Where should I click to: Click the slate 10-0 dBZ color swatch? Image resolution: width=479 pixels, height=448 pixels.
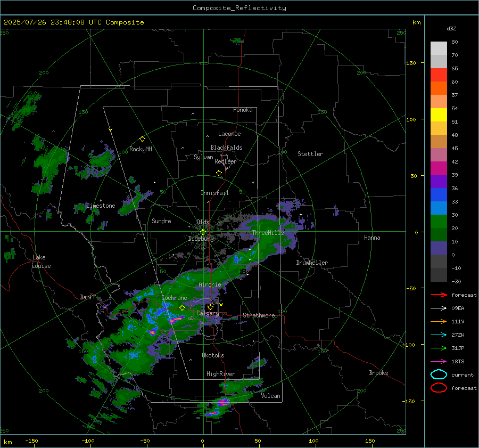coord(439,248)
